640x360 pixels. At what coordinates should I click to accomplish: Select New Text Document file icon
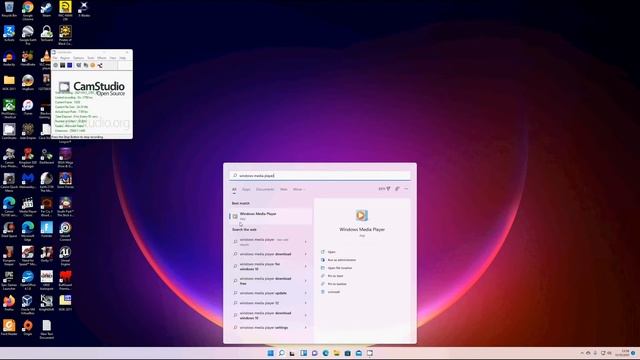pos(47,329)
